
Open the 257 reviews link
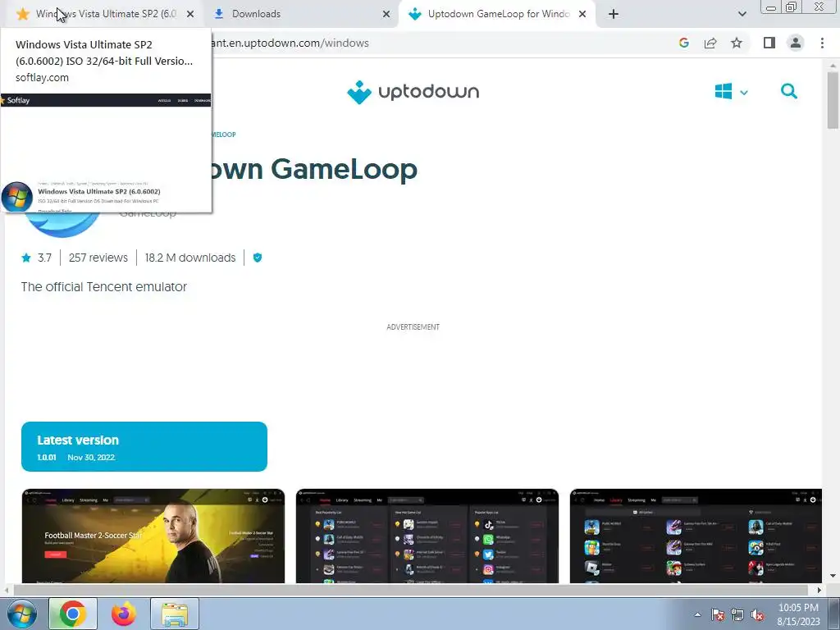click(98, 258)
